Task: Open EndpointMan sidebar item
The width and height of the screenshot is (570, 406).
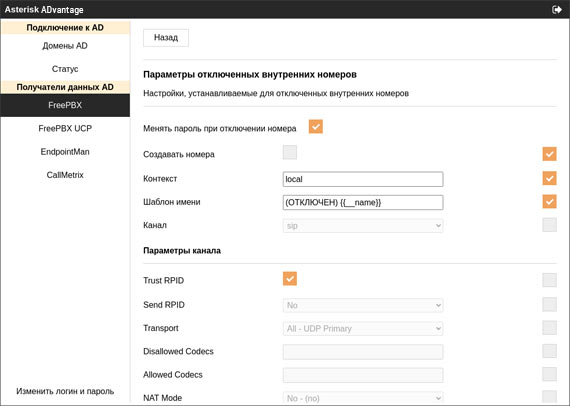Action: tap(65, 152)
